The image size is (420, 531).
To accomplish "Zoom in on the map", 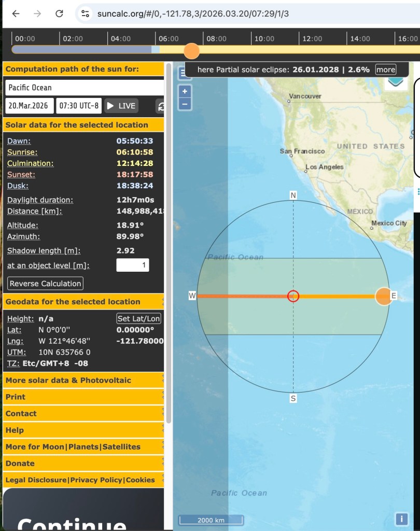I will click(185, 91).
